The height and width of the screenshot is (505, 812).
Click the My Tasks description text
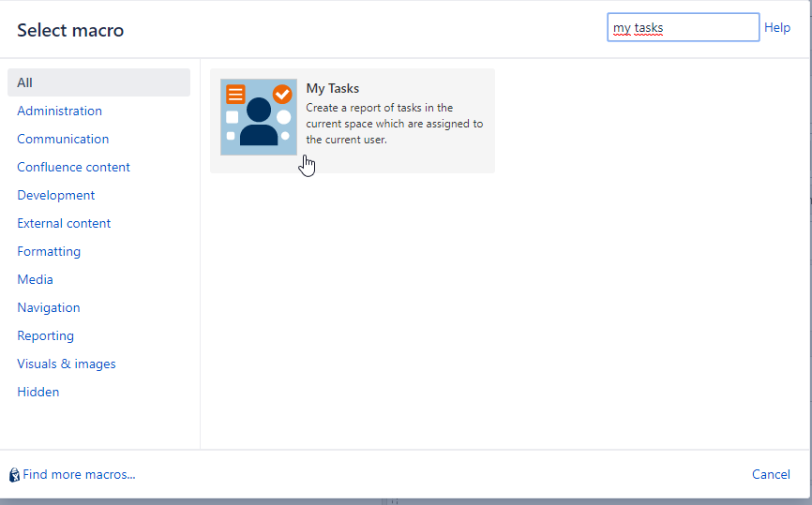tap(394, 124)
